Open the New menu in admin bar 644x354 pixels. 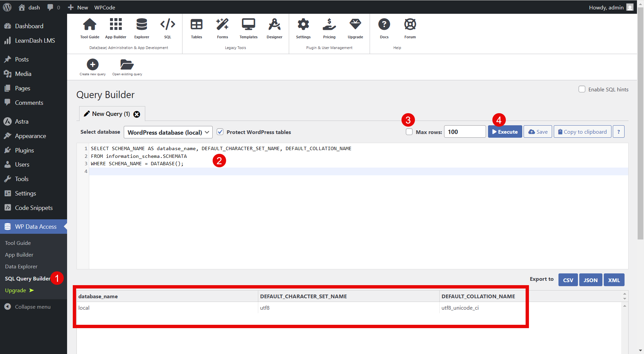[x=78, y=7]
